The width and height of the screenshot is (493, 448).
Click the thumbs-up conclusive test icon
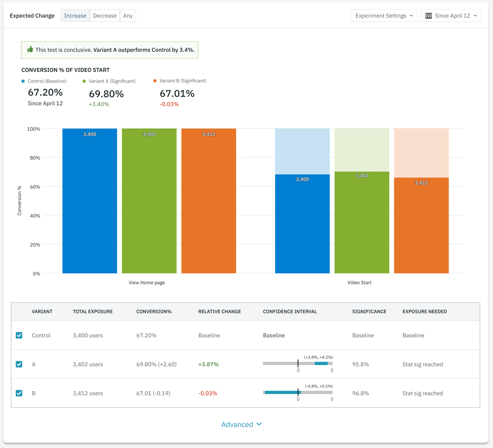coord(30,49)
